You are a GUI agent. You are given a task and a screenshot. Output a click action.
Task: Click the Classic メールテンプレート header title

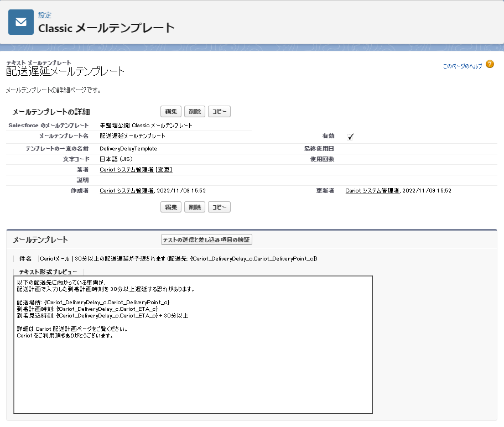pos(106,28)
